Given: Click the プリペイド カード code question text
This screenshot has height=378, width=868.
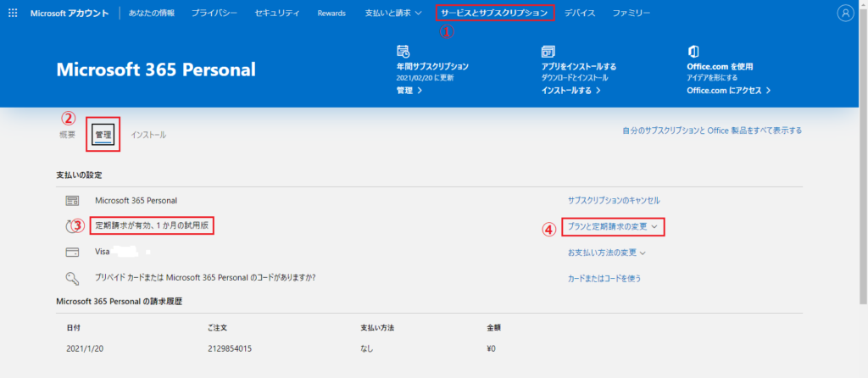Looking at the screenshot, I should [205, 277].
